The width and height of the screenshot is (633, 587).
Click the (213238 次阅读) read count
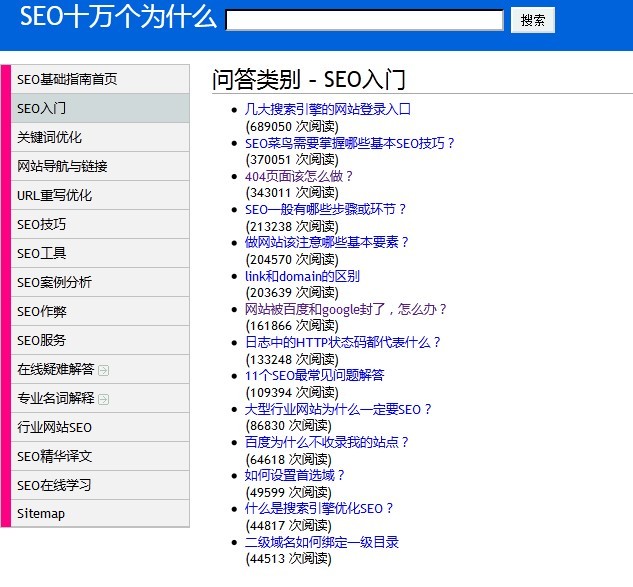(x=292, y=226)
